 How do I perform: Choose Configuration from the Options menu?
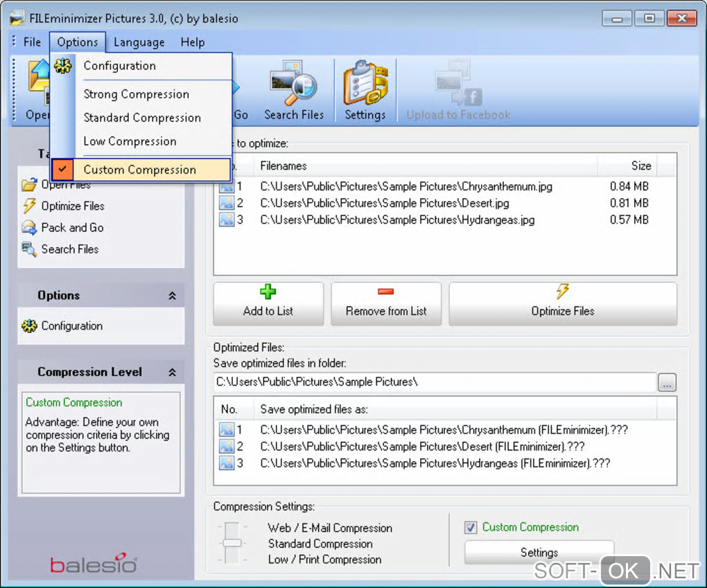(x=141, y=66)
